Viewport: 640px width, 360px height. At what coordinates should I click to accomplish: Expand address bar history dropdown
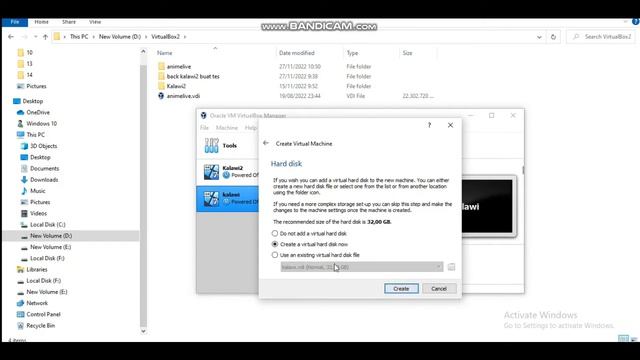539,37
